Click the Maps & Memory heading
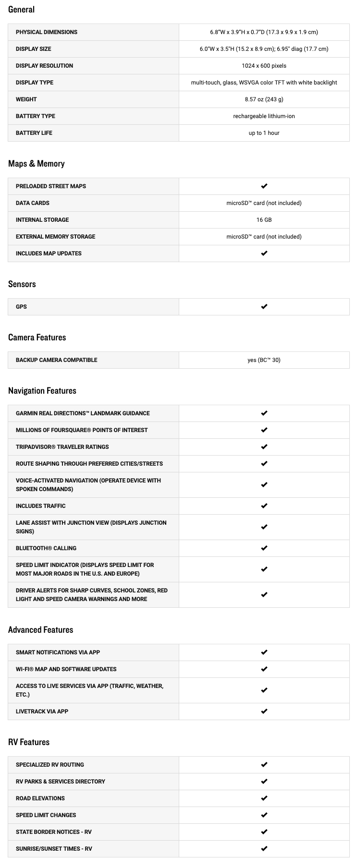This screenshot has height=868, width=357. click(x=37, y=164)
